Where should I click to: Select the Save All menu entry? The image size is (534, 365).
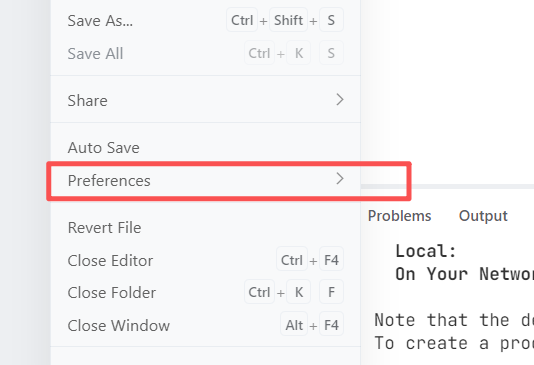206,53
